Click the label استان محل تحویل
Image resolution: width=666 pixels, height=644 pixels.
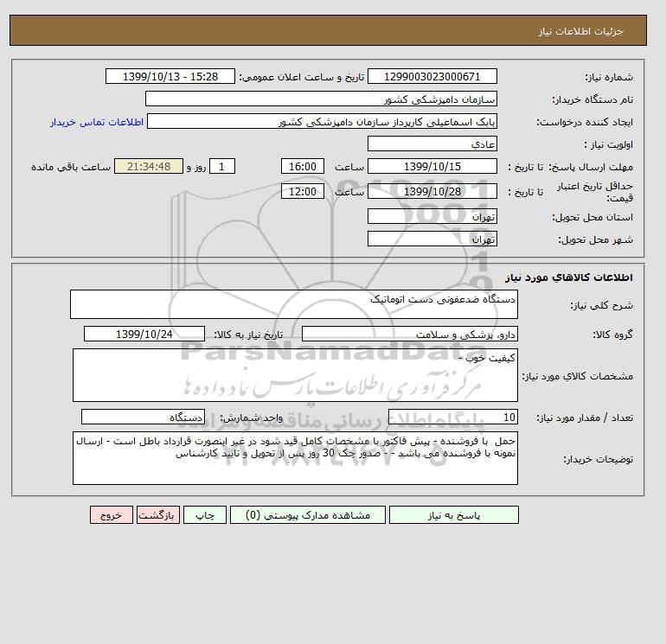point(592,217)
